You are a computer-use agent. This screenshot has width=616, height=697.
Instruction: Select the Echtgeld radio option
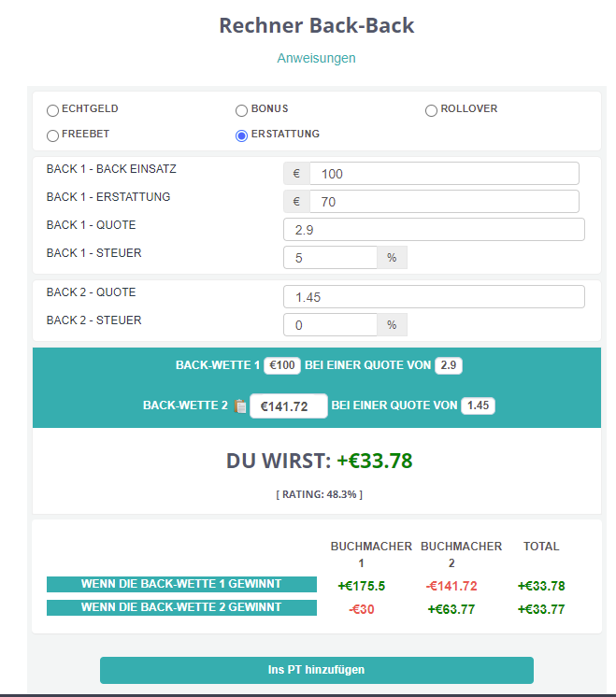[52, 110]
